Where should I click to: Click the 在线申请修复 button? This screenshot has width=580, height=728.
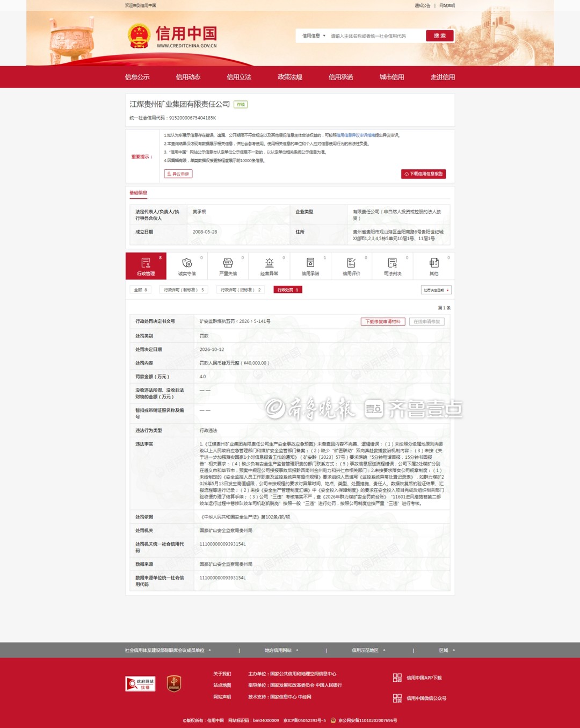coord(427,322)
